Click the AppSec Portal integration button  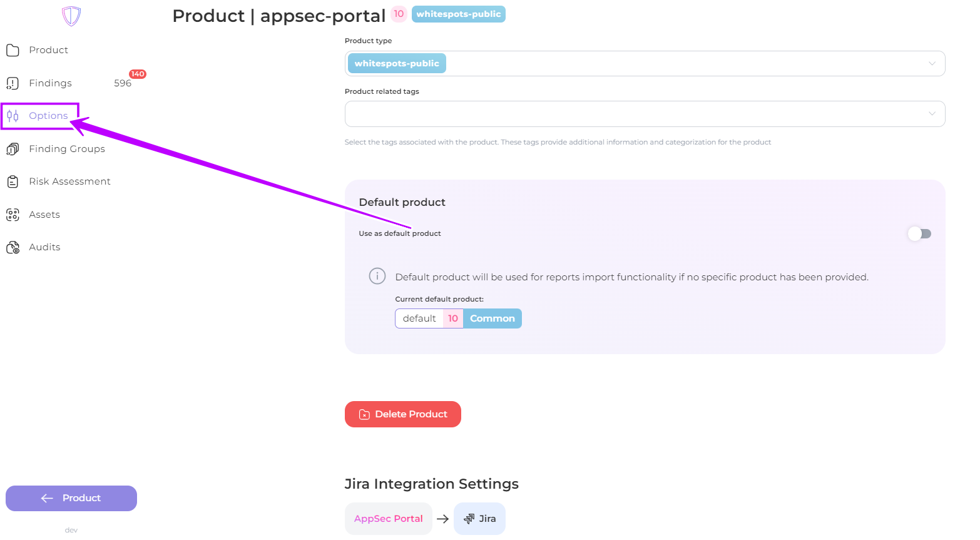[388, 519]
